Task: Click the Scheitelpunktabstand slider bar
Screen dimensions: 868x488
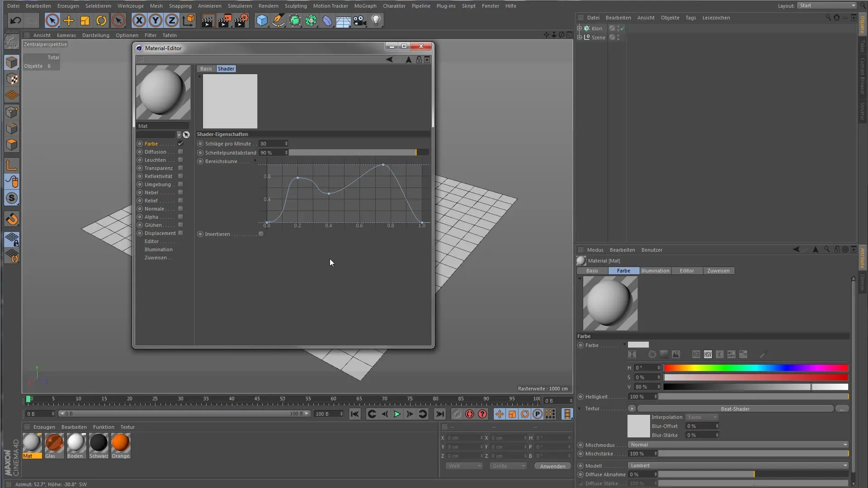Action: click(359, 153)
